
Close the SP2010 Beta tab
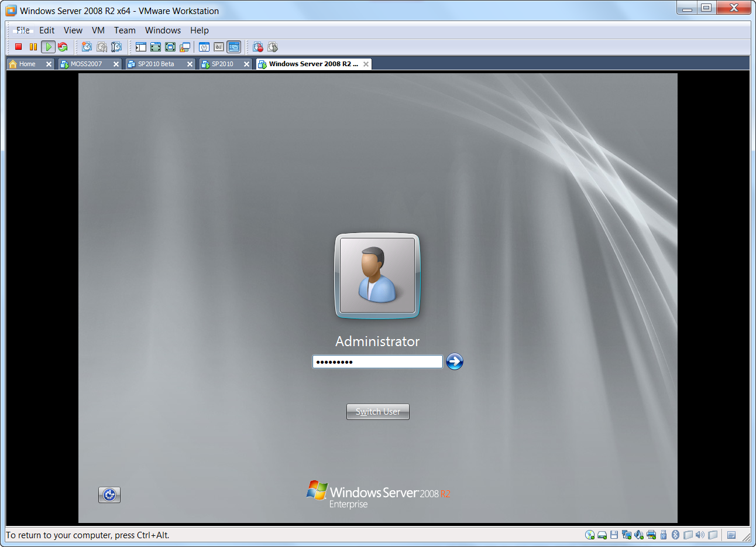point(190,64)
